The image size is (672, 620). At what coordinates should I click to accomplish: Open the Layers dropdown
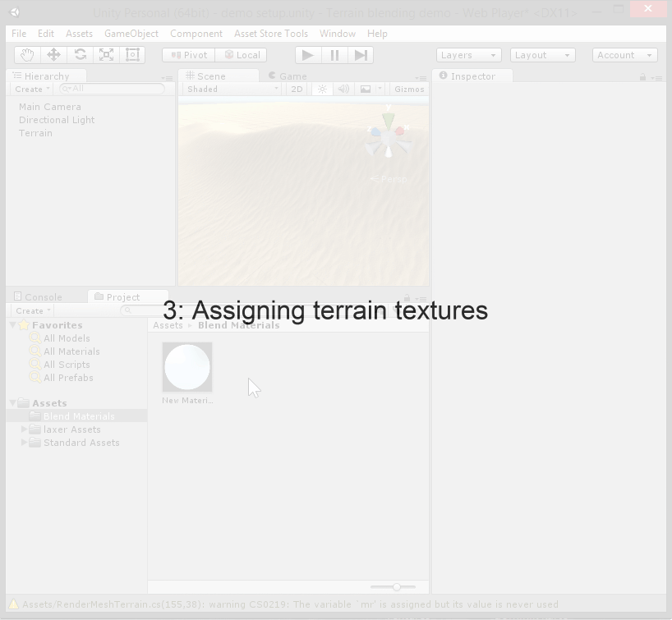coord(468,55)
